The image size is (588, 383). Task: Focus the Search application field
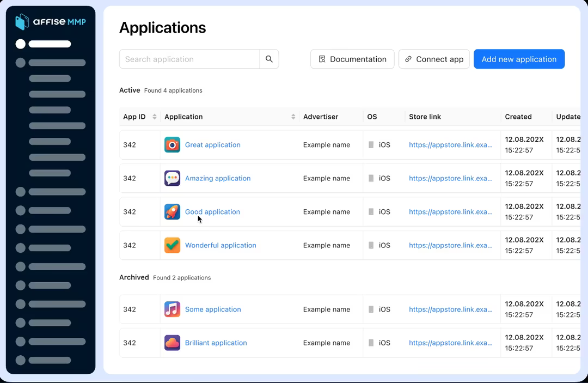point(189,59)
